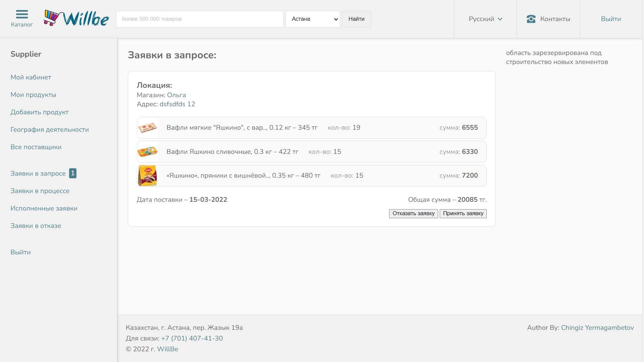Click Выйти in the left sidebar
Screen dimensions: 644x362
pyautogui.click(x=20, y=252)
